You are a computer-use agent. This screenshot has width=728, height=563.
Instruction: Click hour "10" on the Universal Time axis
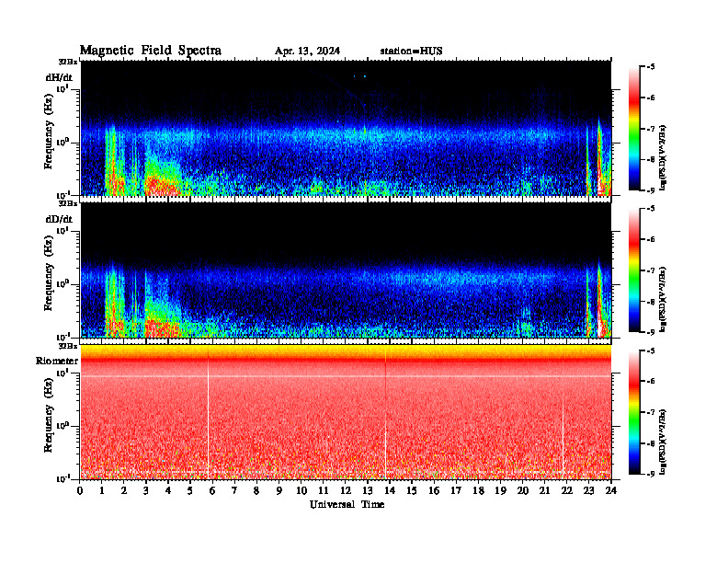(301, 490)
